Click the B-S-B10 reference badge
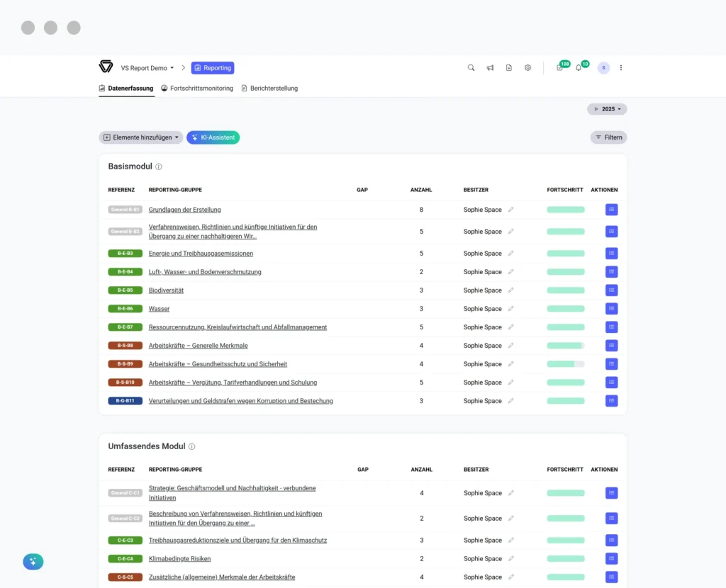Image resolution: width=726 pixels, height=588 pixels. click(x=125, y=383)
